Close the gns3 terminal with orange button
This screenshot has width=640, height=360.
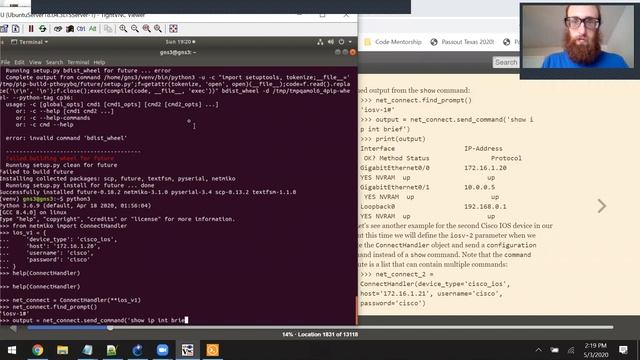(353, 52)
